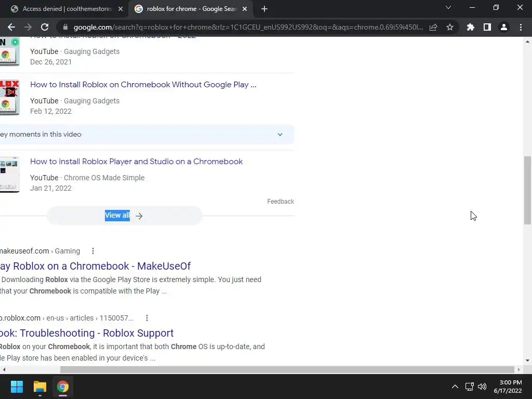Viewport: 532px width, 399px height.
Task: Reload the current page
Action: pyautogui.click(x=45, y=27)
